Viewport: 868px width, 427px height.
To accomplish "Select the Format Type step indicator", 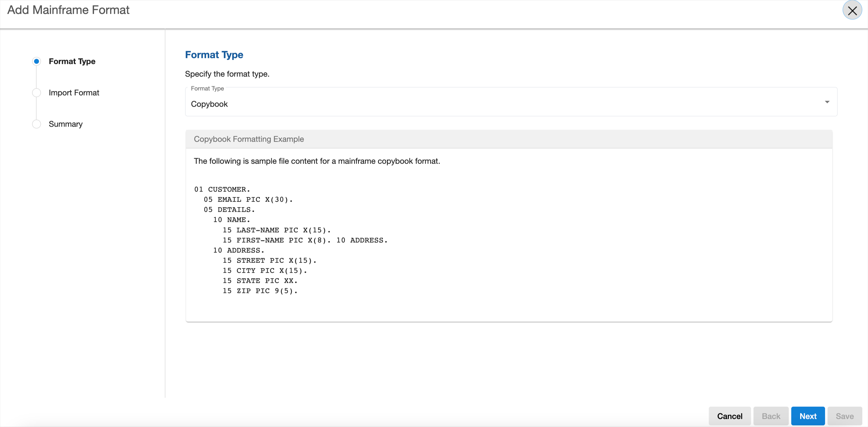I will click(x=36, y=61).
